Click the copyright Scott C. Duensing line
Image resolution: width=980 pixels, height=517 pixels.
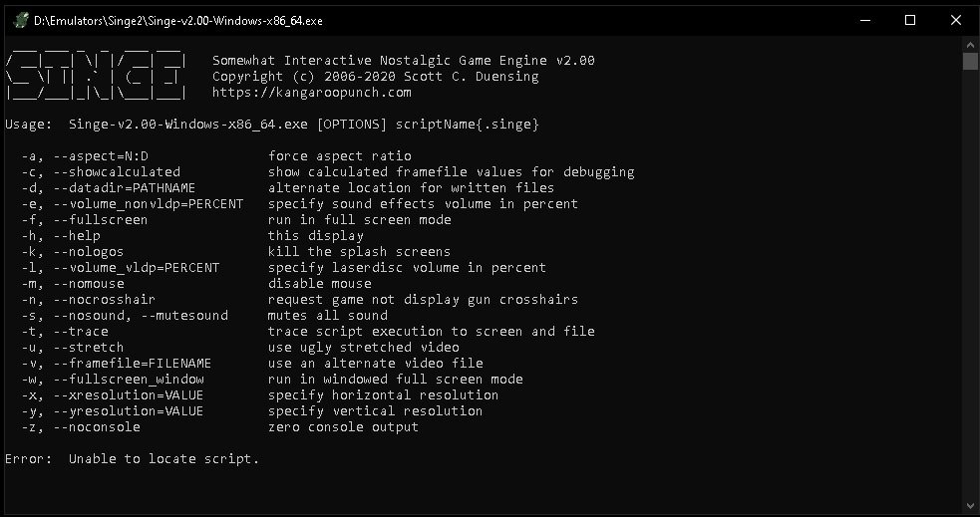point(376,76)
